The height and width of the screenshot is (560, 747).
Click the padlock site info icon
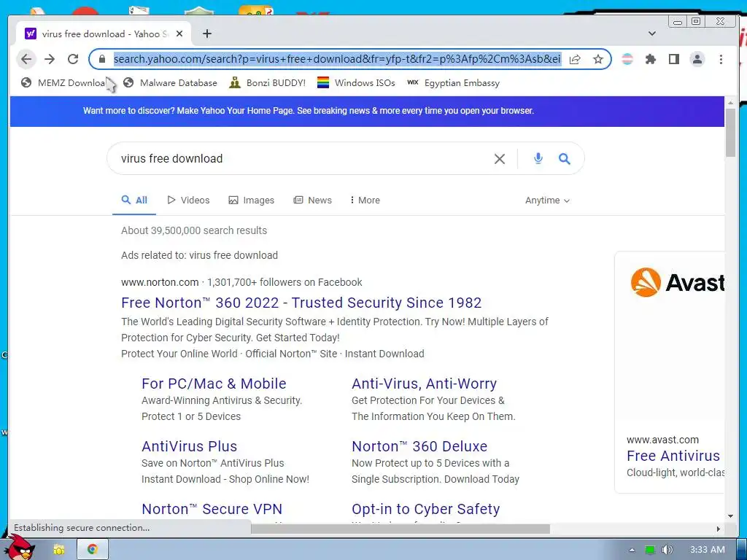tap(101, 59)
